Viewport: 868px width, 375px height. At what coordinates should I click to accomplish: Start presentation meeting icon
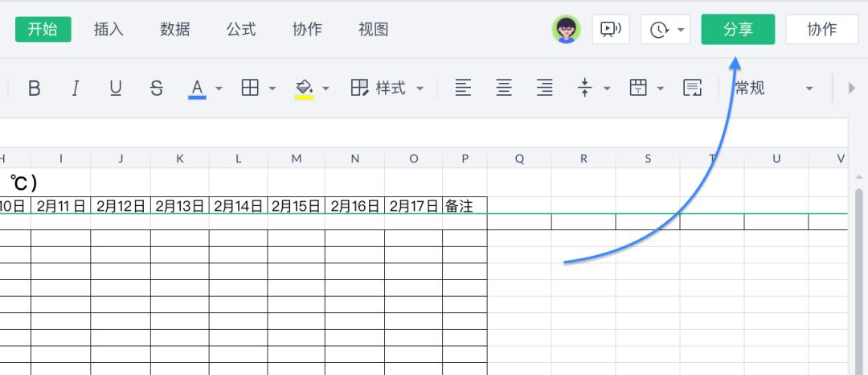(611, 29)
